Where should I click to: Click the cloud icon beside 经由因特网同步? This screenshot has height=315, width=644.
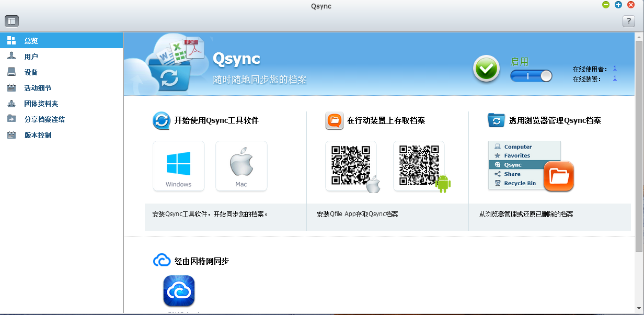pos(162,261)
